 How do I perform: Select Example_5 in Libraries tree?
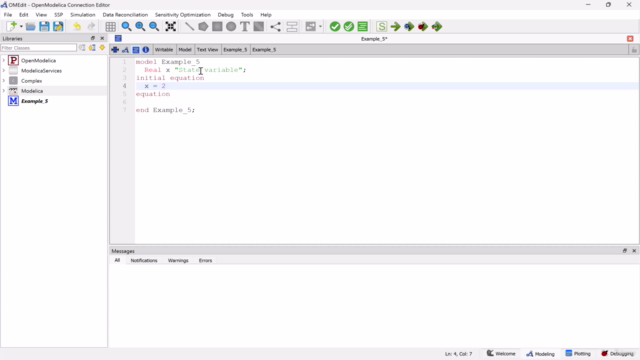[34, 101]
